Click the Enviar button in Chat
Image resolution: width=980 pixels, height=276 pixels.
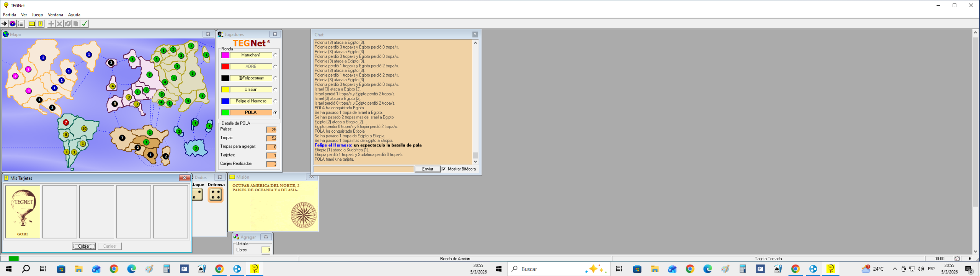click(427, 169)
